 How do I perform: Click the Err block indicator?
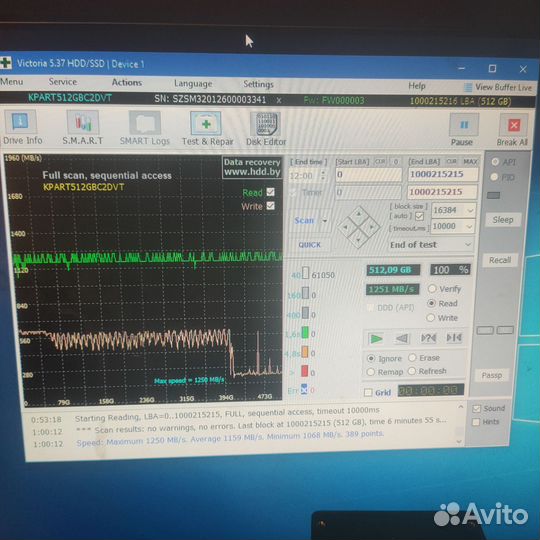pyautogui.click(x=304, y=390)
